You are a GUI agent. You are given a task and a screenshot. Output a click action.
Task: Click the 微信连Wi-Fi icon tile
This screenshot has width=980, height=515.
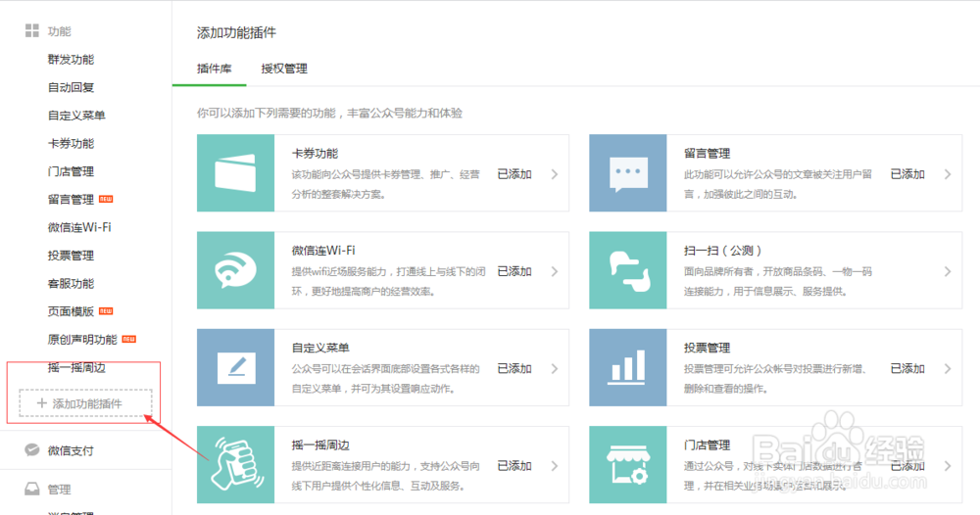235,270
